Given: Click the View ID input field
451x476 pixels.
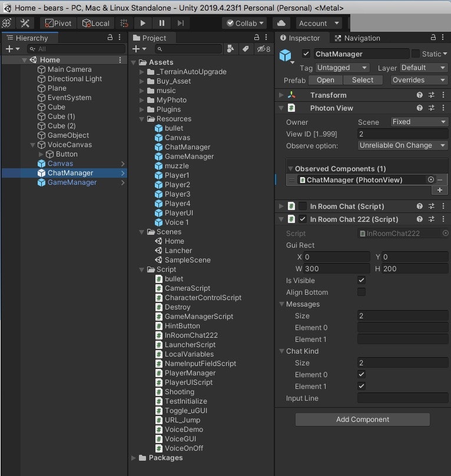Looking at the screenshot, I should tap(403, 134).
